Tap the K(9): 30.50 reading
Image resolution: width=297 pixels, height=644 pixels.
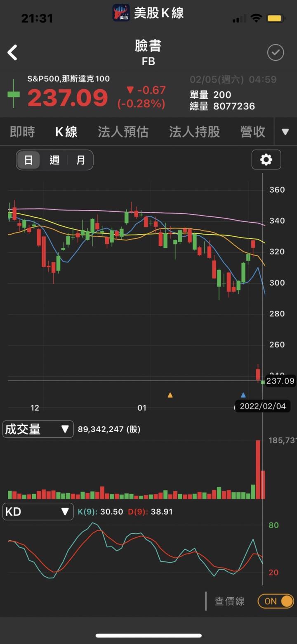pos(100,512)
